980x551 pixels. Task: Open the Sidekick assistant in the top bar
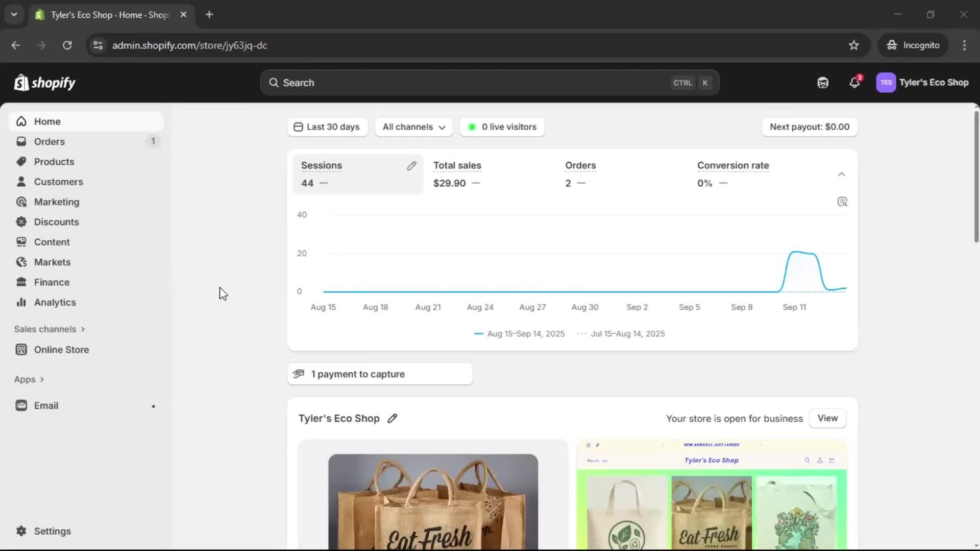point(822,82)
